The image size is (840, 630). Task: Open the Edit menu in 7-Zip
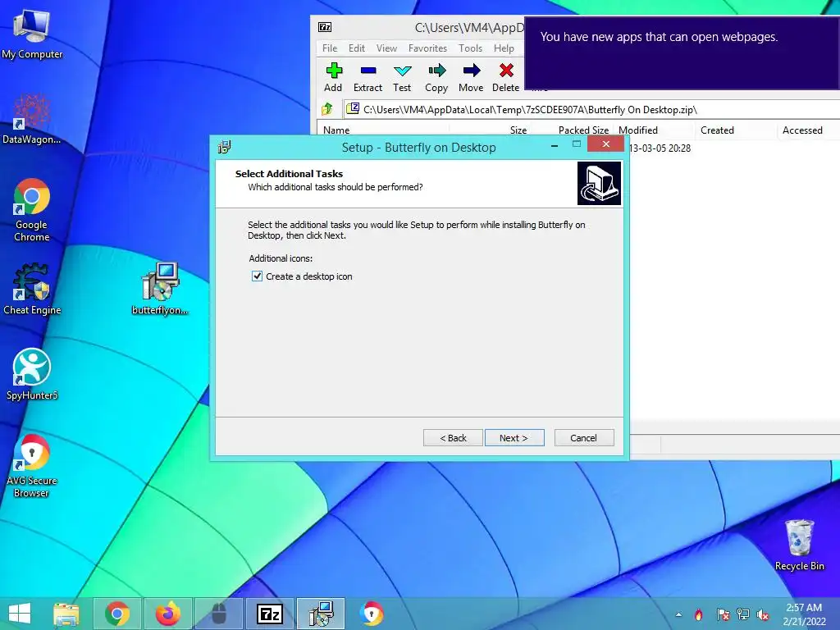pyautogui.click(x=357, y=48)
